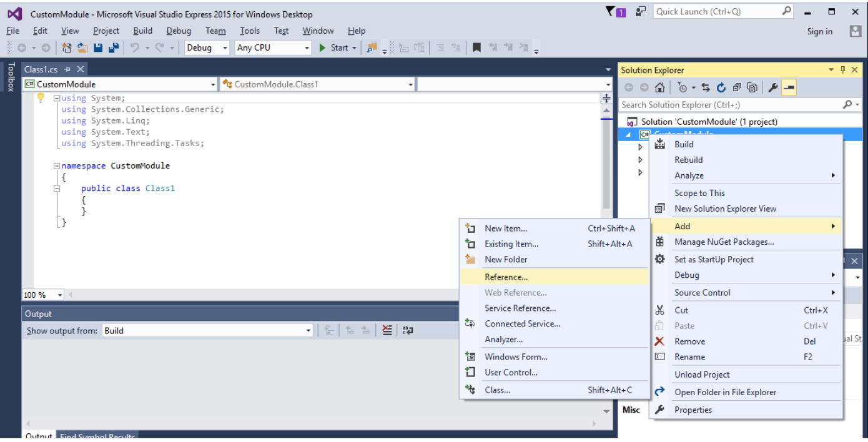This screenshot has height=442, width=868.
Task: Click the account avatar icon beside Sign in
Action: pos(856,31)
